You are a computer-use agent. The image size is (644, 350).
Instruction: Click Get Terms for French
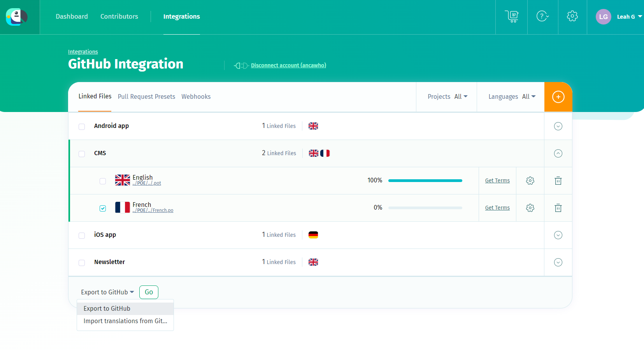(497, 208)
